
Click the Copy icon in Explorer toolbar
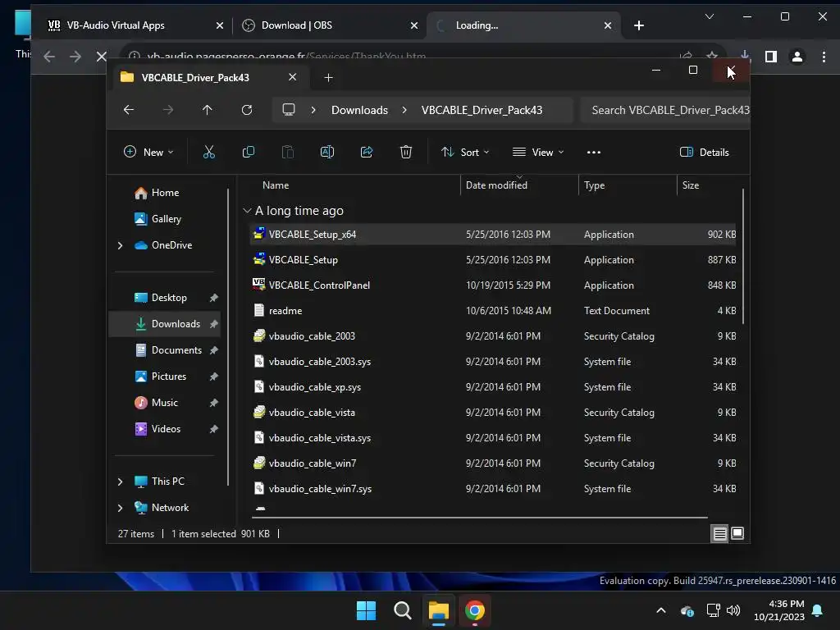(x=248, y=152)
